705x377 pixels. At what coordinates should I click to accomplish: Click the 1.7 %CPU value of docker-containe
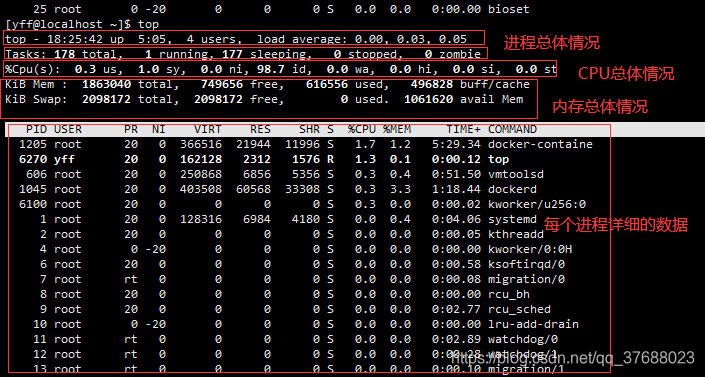coord(365,144)
